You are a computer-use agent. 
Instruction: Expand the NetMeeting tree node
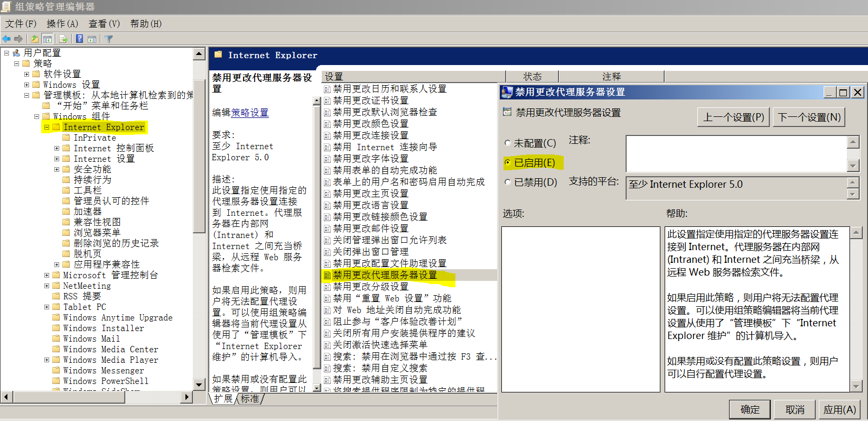pyautogui.click(x=46, y=286)
